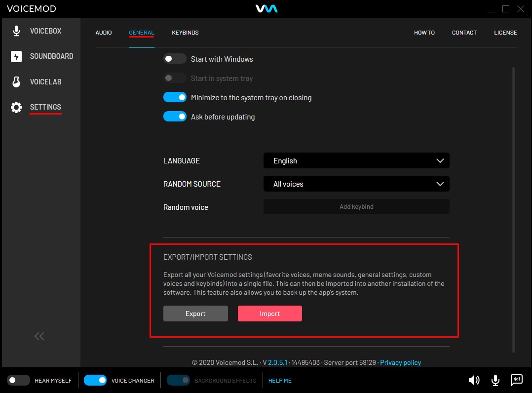Viewport: 532px width, 393px height.
Task: Maximize the Voicemod window
Action: 505,9
